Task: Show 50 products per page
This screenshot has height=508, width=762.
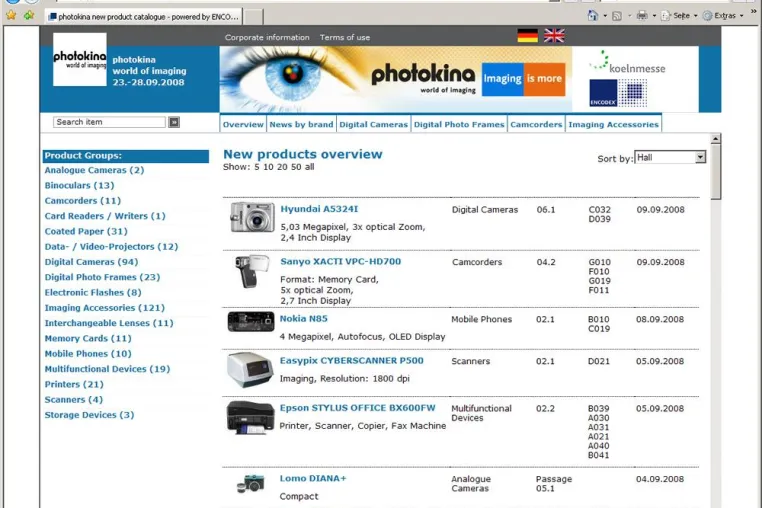Action: coord(296,167)
